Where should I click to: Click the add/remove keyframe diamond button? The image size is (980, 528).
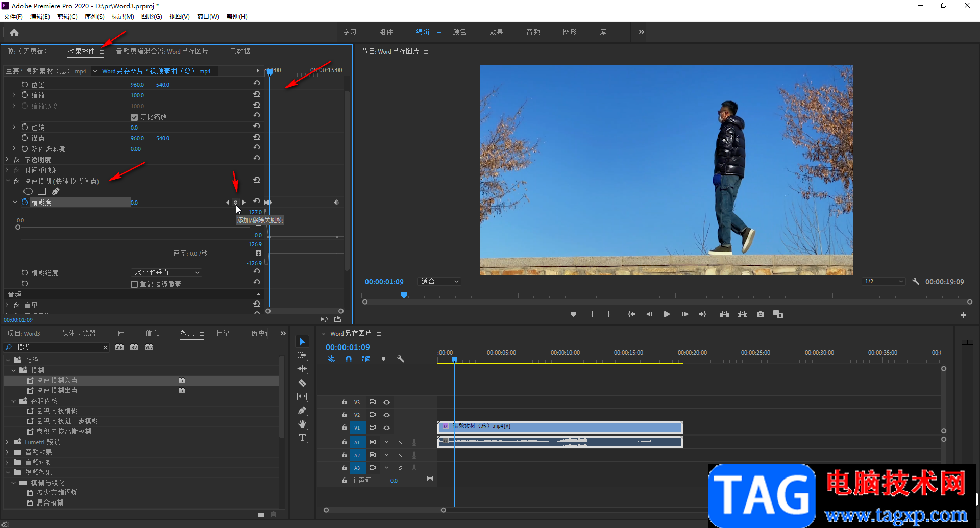(x=235, y=203)
